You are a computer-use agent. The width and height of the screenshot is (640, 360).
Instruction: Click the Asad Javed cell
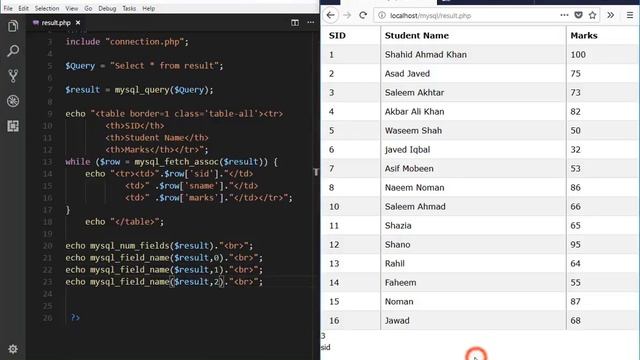point(473,73)
